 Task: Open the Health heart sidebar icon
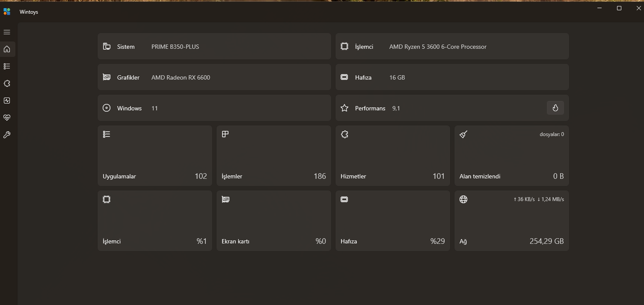7,118
